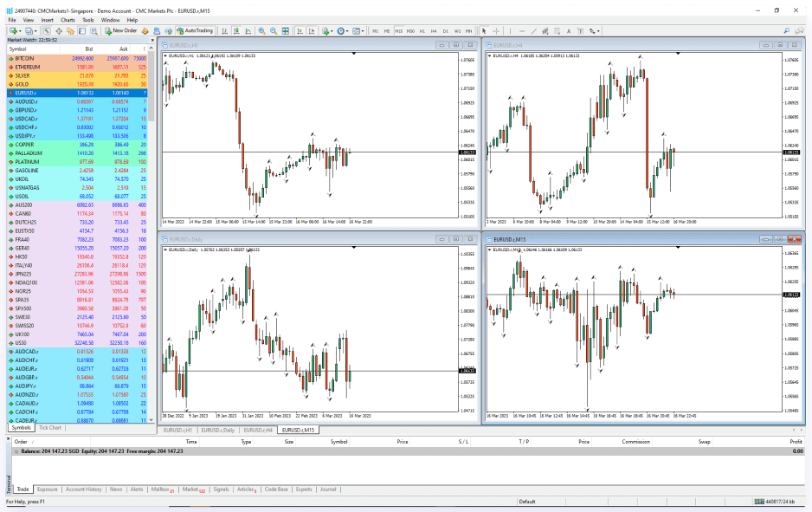This screenshot has height=512, width=812.
Task: Open the Default profile dropdown
Action: coord(529,501)
